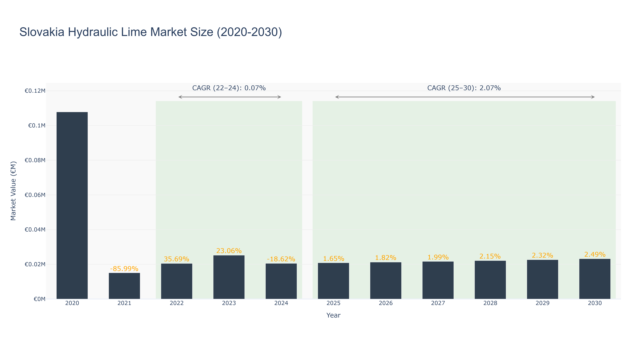Click the 1.82% growth label
This screenshot has width=644, height=345.
click(x=385, y=258)
